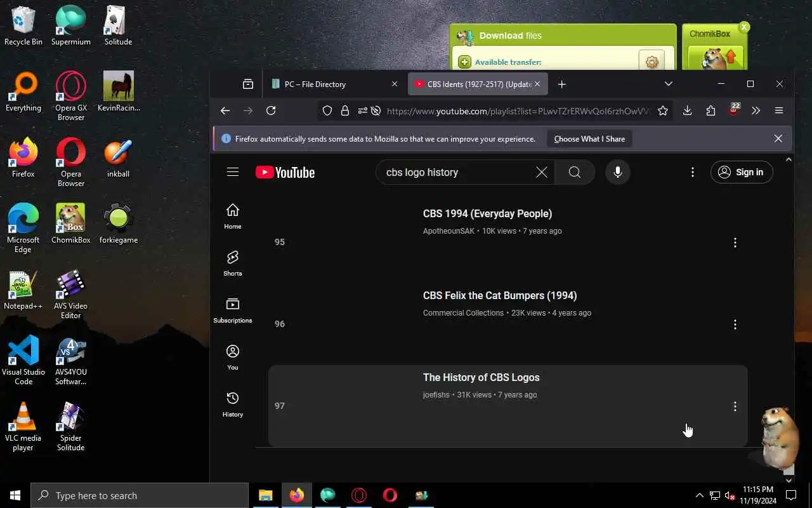Click the Windows Start button
The image size is (812, 508).
(x=15, y=495)
